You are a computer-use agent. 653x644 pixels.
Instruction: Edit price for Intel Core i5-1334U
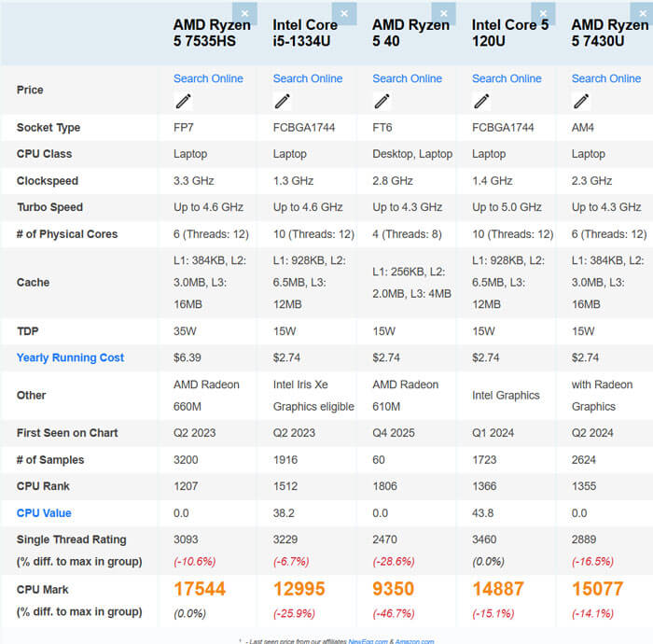pos(283,101)
